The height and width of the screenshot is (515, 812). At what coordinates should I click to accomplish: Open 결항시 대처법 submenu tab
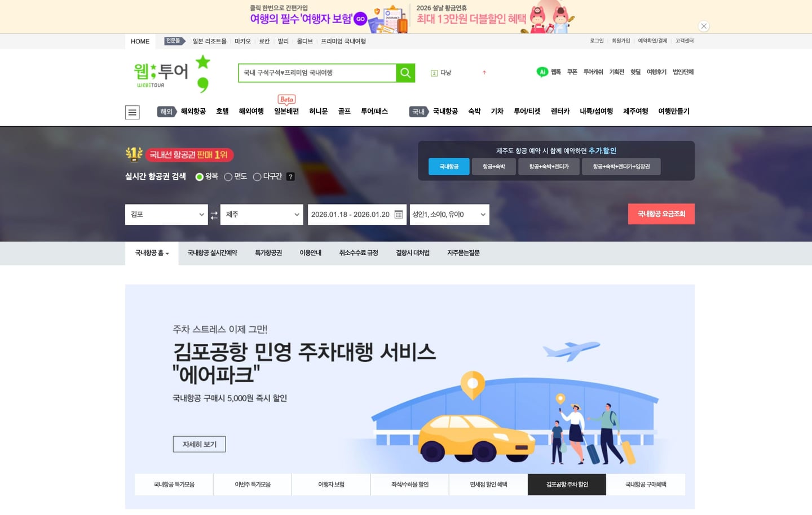click(413, 253)
